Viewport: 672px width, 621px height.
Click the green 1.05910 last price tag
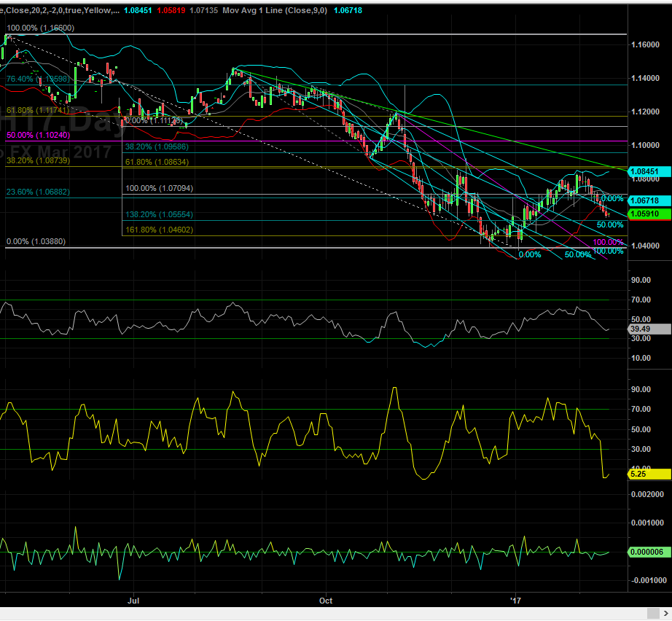(645, 215)
